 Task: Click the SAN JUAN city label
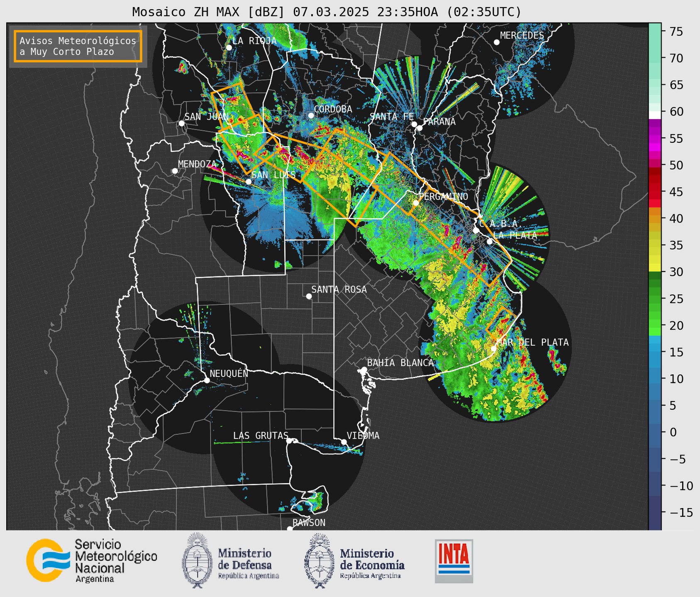point(207,117)
